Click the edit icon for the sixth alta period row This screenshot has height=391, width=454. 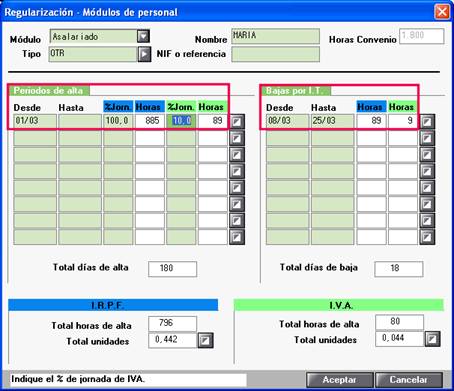(237, 204)
